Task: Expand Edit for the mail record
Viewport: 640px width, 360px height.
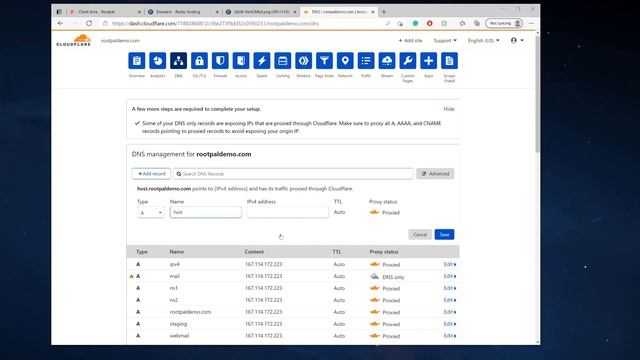Action: click(450, 276)
